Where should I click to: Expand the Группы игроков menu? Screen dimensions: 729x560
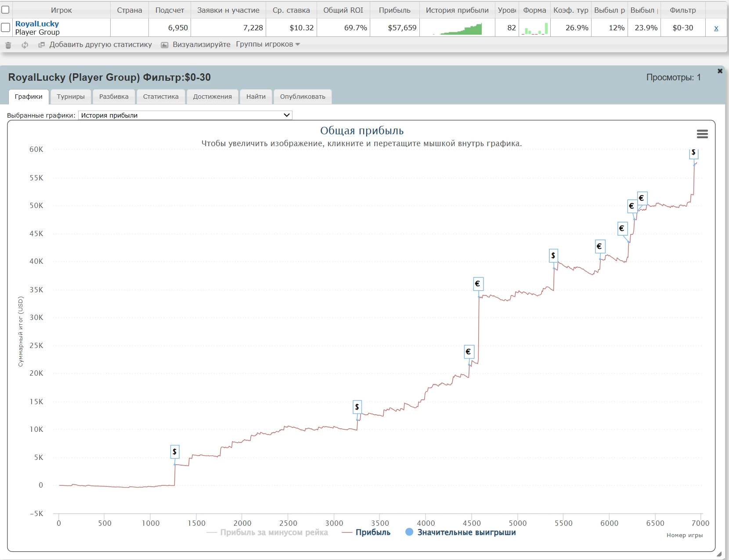click(267, 44)
